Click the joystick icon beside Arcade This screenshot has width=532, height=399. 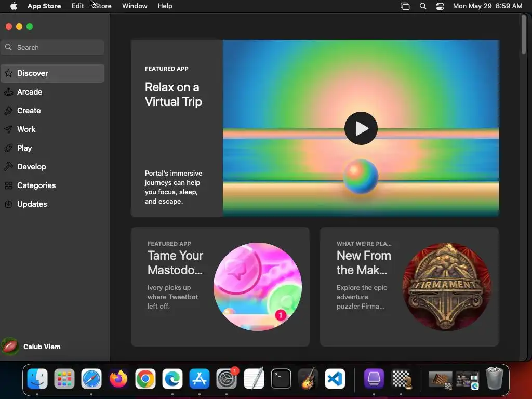[8, 91]
